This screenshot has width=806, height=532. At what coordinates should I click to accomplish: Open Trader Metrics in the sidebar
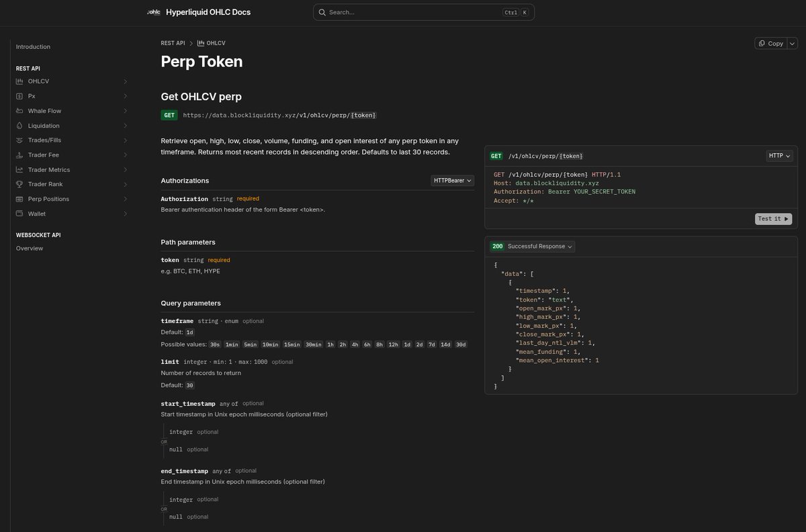[49, 170]
